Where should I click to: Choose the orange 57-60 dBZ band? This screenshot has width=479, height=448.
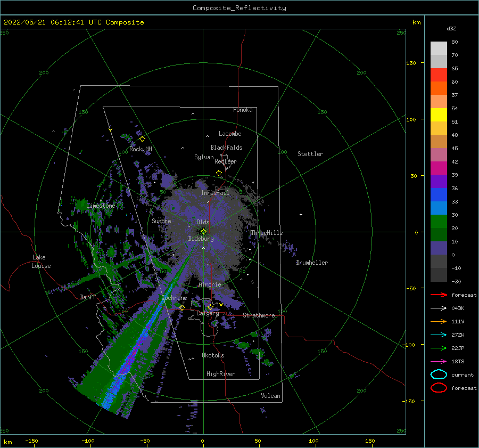(439, 88)
